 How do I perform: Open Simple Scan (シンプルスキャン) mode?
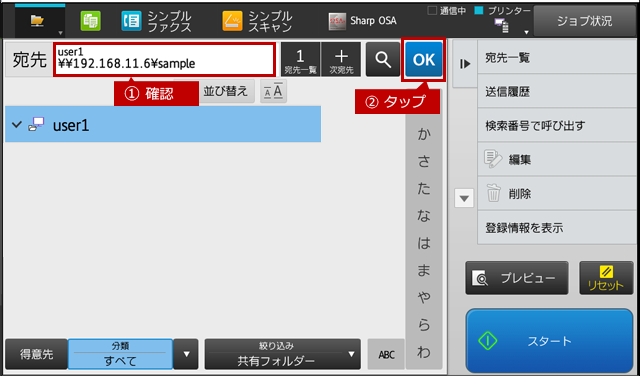[258, 21]
